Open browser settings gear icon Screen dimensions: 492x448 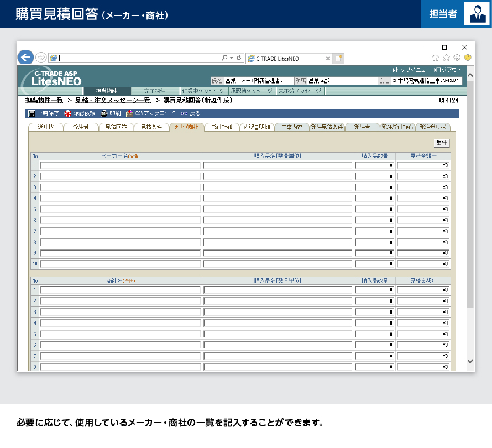(457, 58)
